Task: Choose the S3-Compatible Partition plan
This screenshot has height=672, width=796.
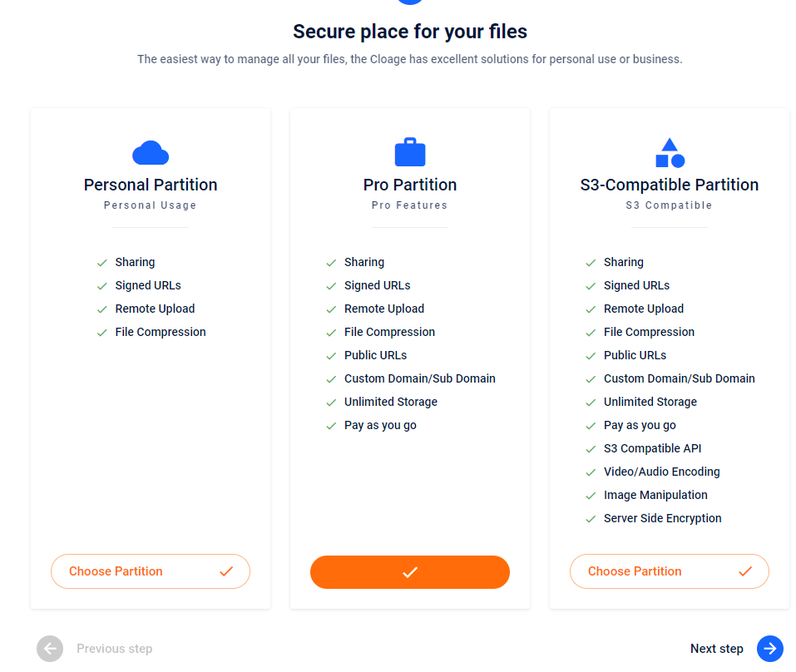Action: coord(669,571)
